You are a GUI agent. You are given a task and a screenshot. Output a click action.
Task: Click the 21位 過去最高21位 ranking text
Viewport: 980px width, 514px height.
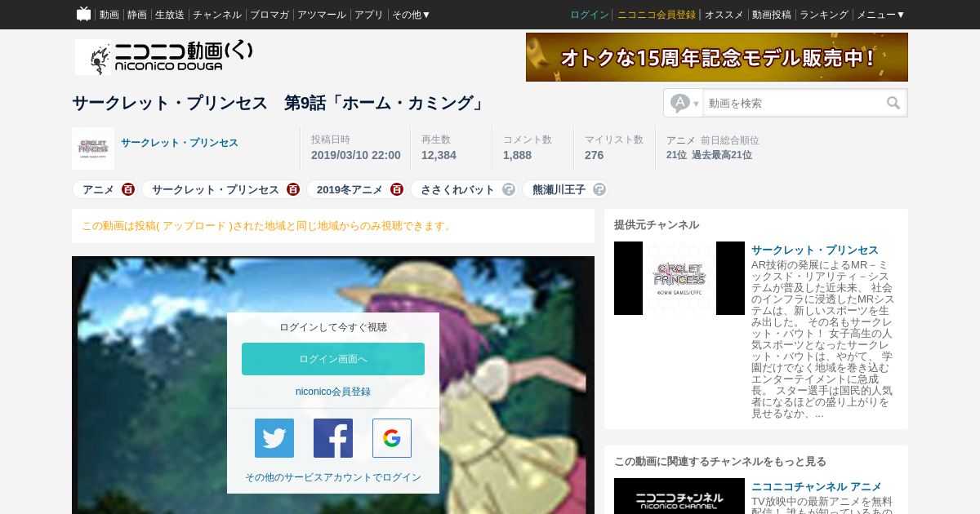point(709,155)
